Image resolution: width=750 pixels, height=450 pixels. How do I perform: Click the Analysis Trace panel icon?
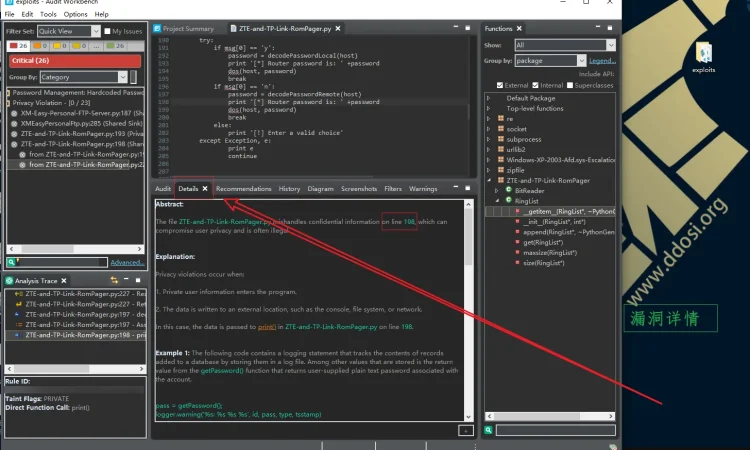coord(9,281)
